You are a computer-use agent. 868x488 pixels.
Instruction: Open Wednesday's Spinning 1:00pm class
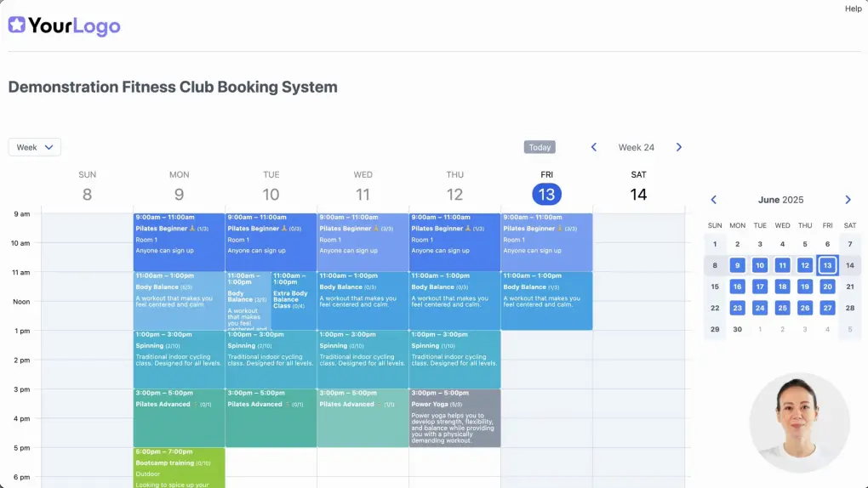363,359
